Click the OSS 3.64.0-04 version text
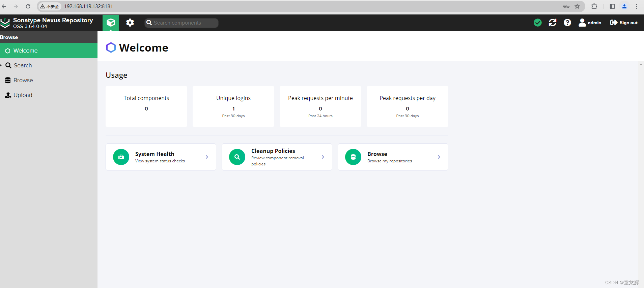644x288 pixels. tap(30, 26)
